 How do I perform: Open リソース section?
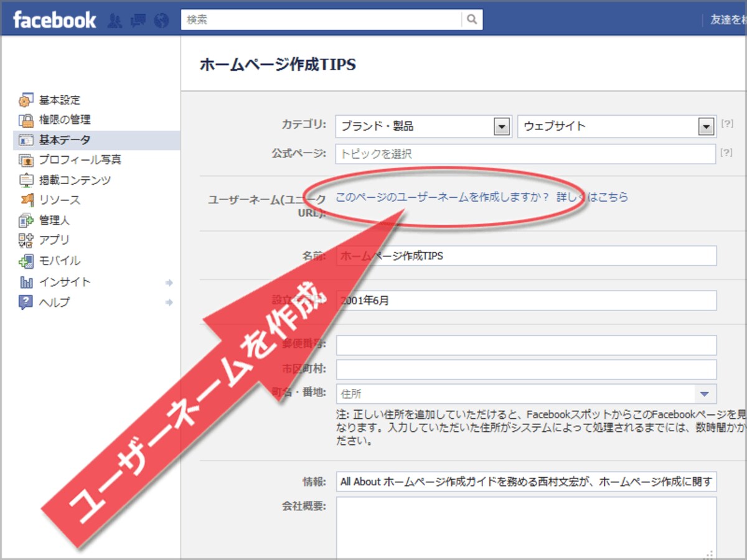coord(60,200)
